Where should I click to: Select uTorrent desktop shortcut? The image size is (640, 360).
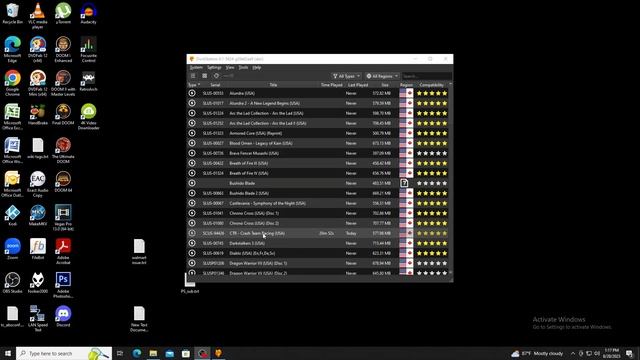click(x=63, y=13)
